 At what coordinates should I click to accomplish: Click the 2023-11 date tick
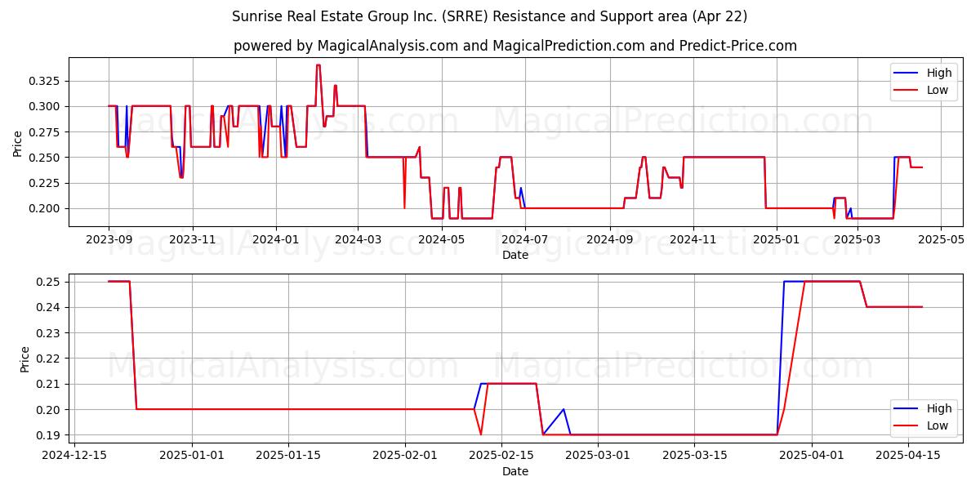tap(192, 240)
